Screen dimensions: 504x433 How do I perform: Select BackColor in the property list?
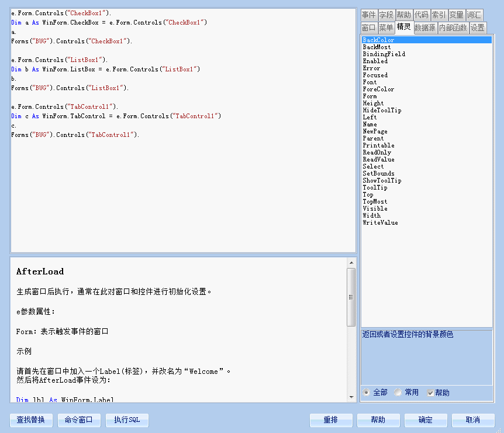[x=378, y=40]
